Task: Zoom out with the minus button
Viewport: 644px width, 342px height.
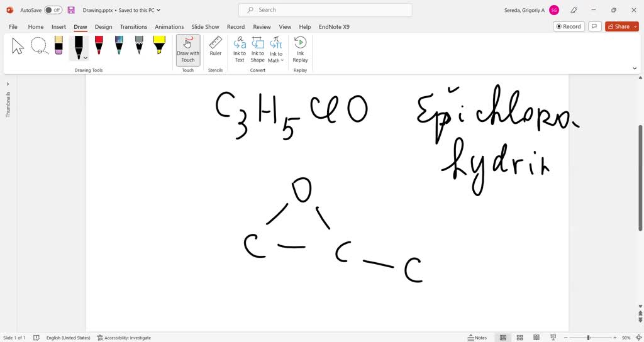Action: tap(565, 338)
